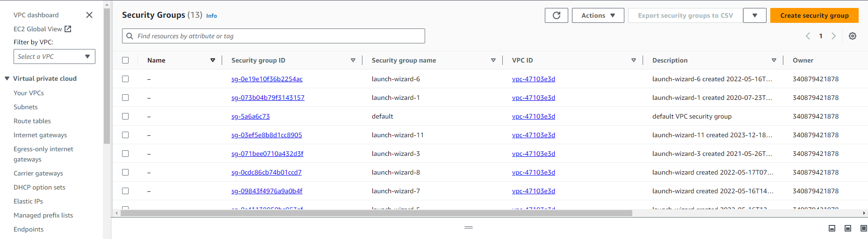This screenshot has width=868, height=239.
Task: Select all security groups checkbox
Action: click(x=125, y=60)
